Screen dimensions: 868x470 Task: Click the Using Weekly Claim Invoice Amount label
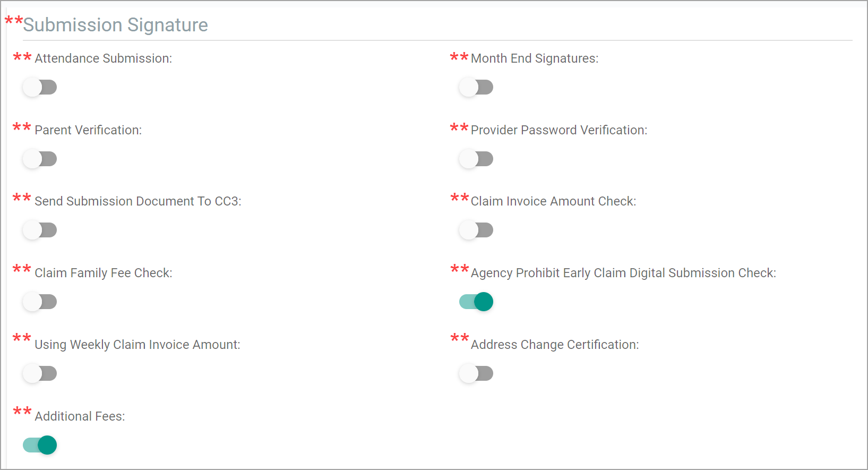[137, 345]
